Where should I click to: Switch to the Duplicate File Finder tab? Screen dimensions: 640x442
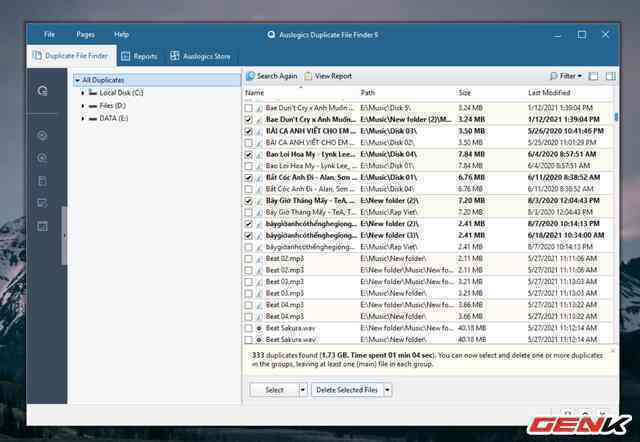(x=72, y=56)
